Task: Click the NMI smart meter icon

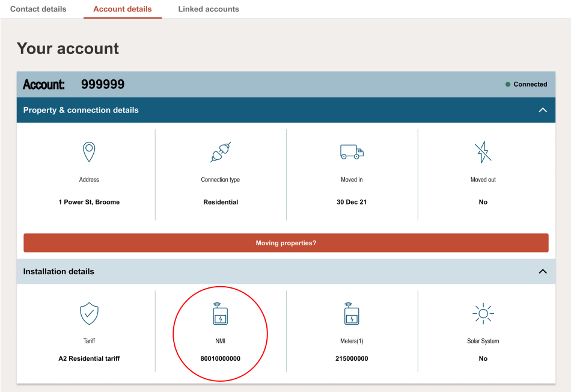Action: click(221, 313)
